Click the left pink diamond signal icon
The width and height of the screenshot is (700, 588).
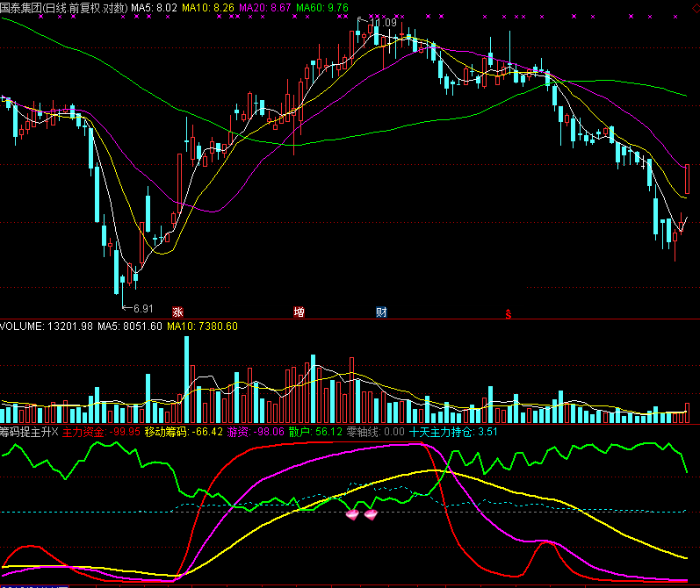(x=352, y=515)
